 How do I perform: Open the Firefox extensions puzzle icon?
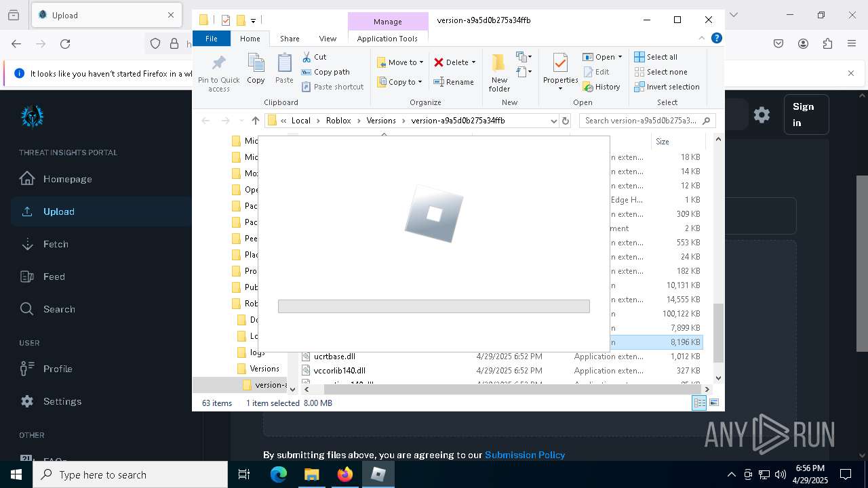(x=827, y=43)
